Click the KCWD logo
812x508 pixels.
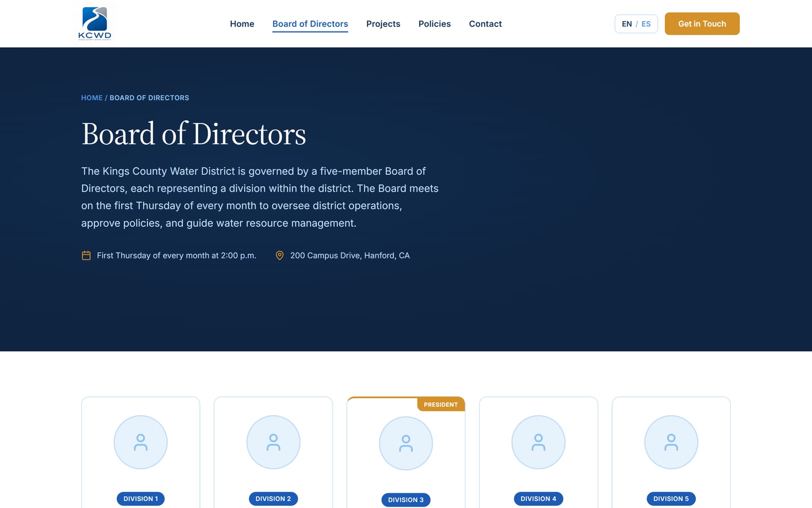tap(95, 23)
